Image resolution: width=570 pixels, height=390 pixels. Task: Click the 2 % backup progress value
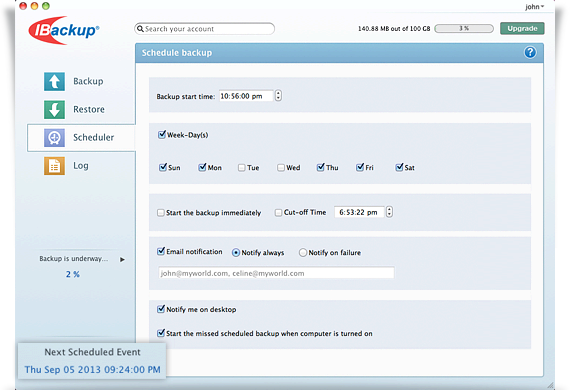[x=73, y=274]
